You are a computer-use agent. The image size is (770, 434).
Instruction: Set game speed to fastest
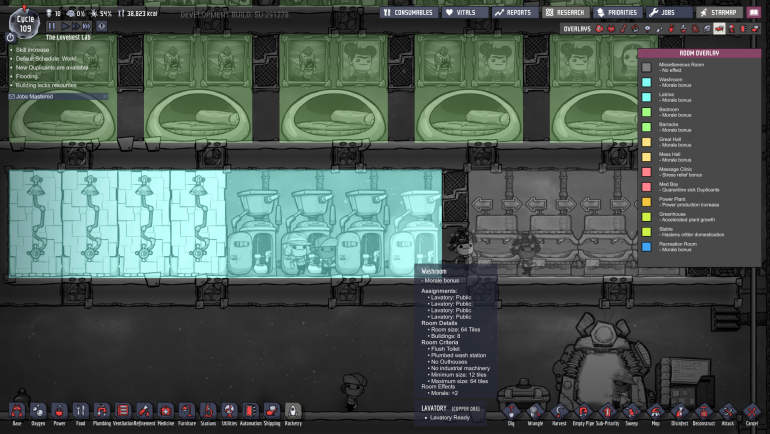[86, 26]
